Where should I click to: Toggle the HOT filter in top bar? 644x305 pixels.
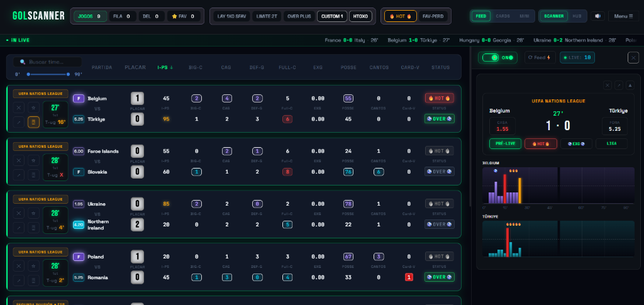pos(401,16)
